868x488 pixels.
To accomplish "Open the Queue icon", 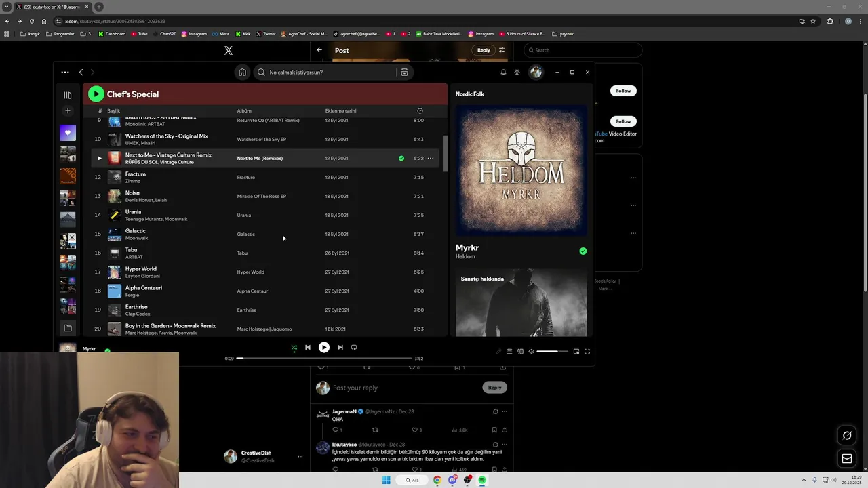I will click(509, 351).
